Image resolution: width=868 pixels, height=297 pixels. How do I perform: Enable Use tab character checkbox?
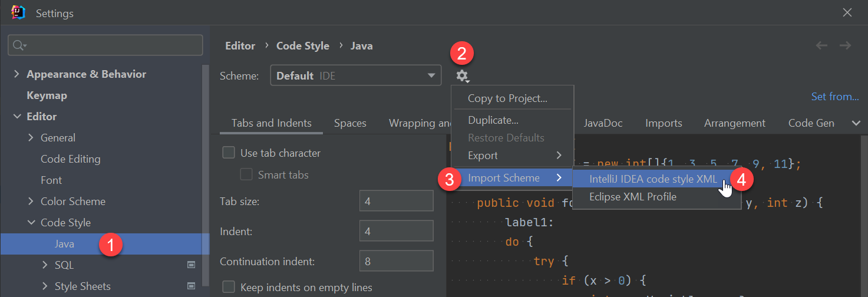point(228,153)
